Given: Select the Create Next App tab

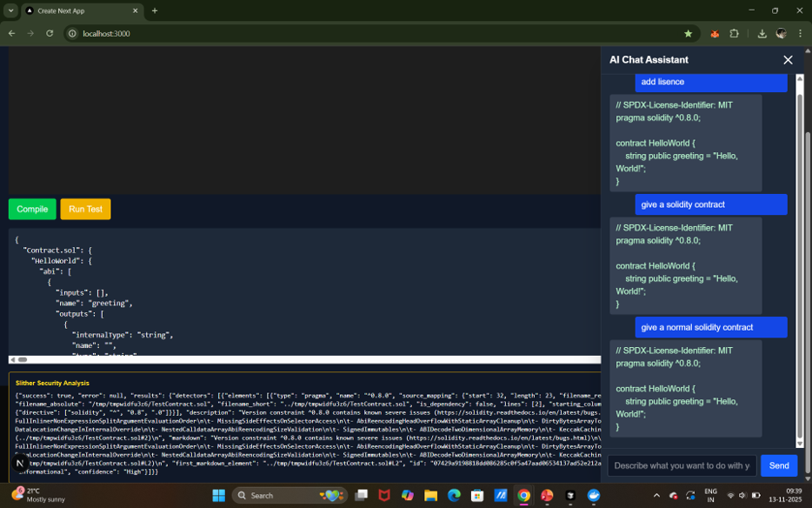Looking at the screenshot, I should [82, 11].
